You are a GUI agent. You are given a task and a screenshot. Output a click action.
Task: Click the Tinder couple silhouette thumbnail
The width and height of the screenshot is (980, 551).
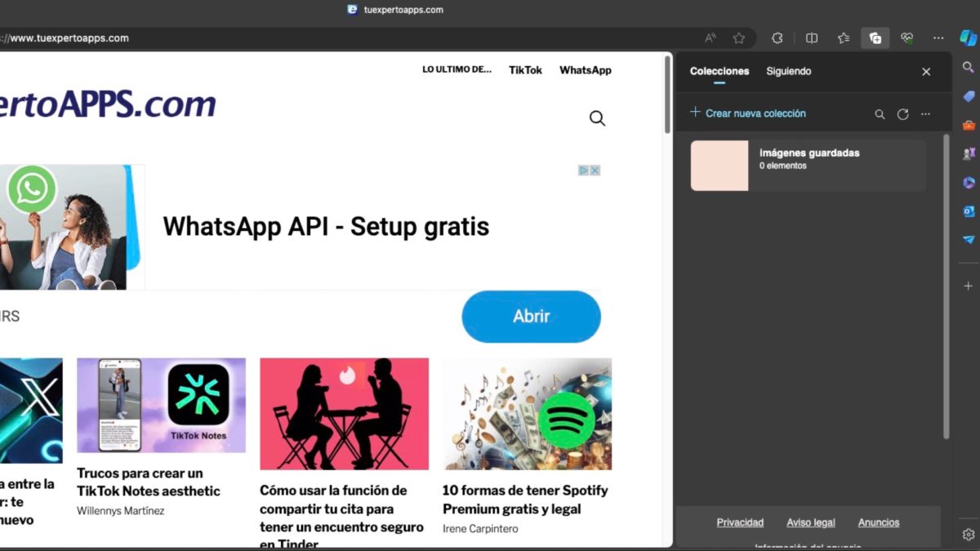click(x=344, y=414)
